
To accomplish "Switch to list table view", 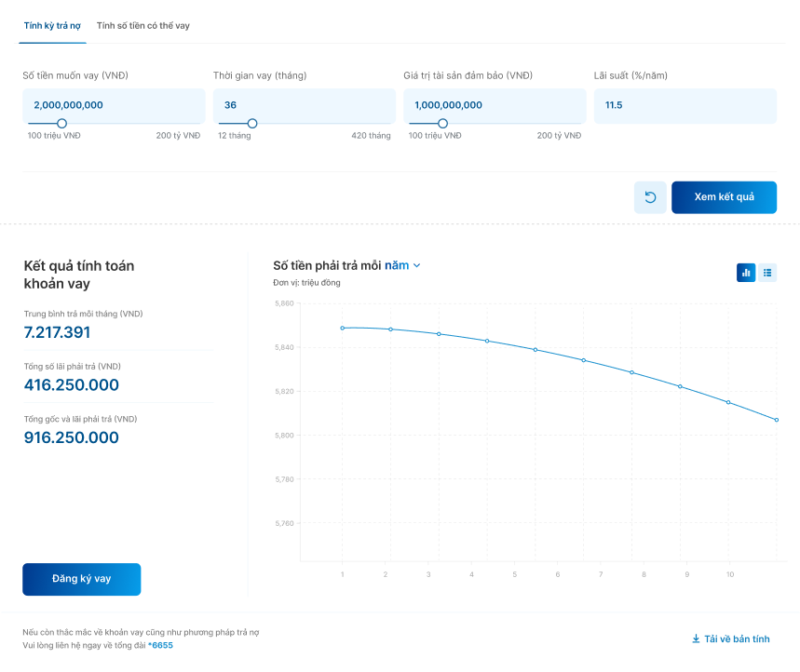I will (x=767, y=273).
